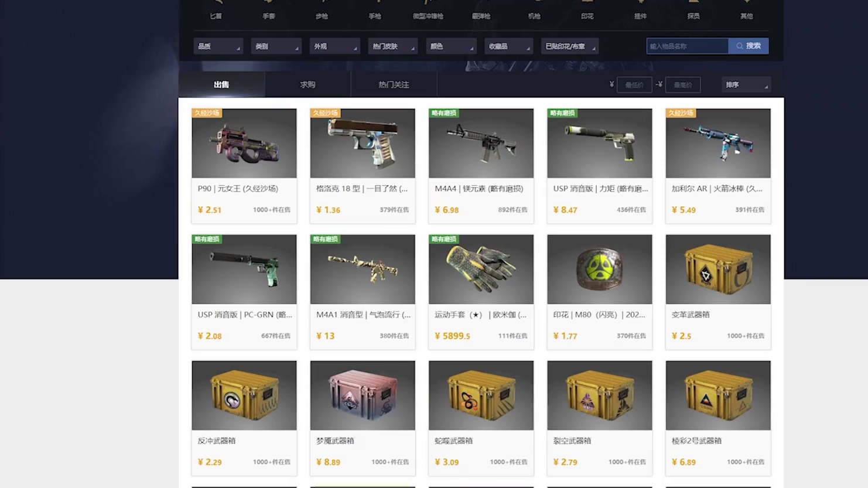Open the 颜色 color filter dropdown
The height and width of the screenshot is (488, 868).
[450, 46]
